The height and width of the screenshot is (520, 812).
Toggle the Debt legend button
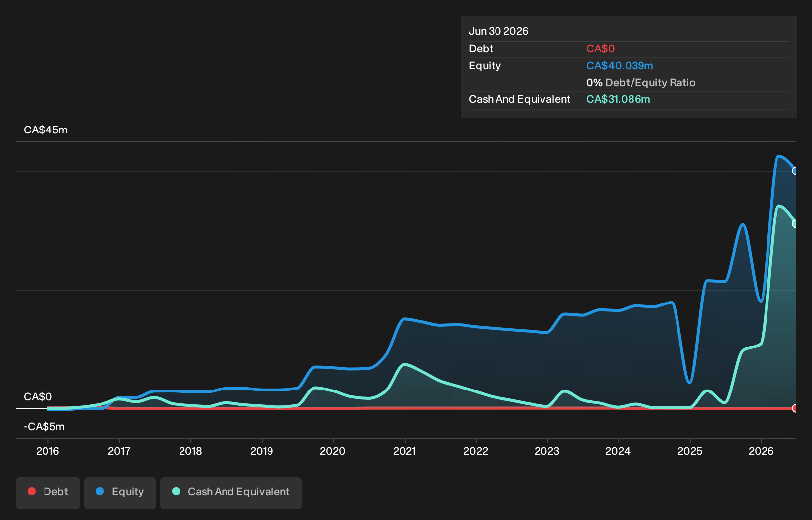(48, 493)
